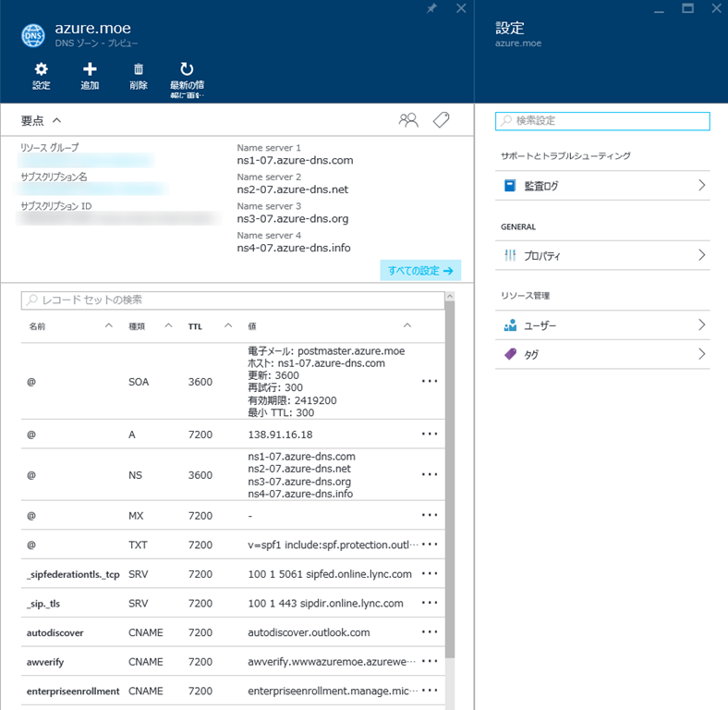Image resolution: width=728 pixels, height=710 pixels.
Task: Pin the azure.moe blade
Action: click(431, 8)
